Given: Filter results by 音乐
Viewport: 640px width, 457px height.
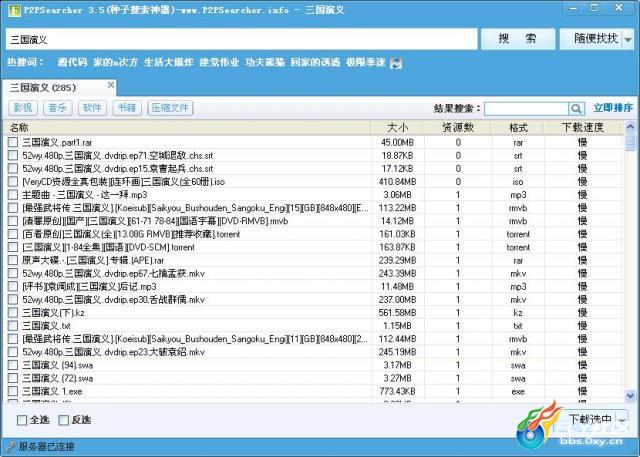Looking at the screenshot, I should 58,108.
